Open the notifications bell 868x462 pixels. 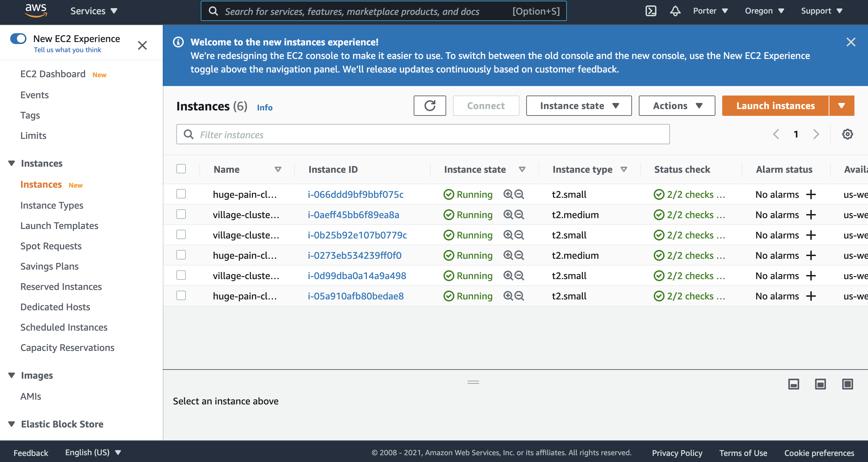[675, 11]
